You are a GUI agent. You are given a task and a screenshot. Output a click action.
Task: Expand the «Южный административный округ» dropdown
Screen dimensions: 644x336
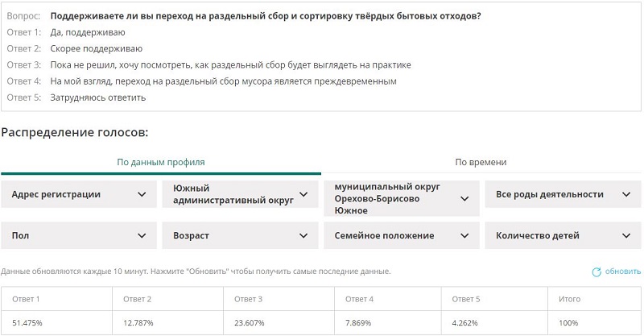(239, 194)
